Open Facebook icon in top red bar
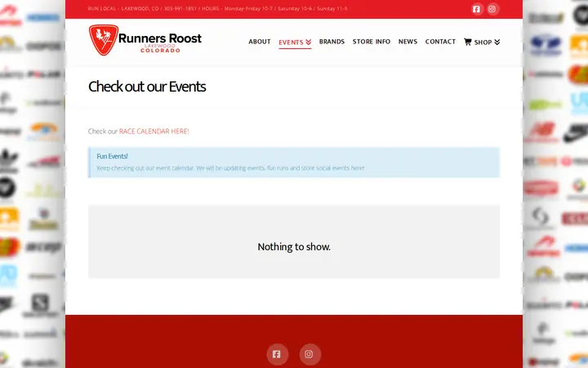The image size is (588, 368). (476, 9)
